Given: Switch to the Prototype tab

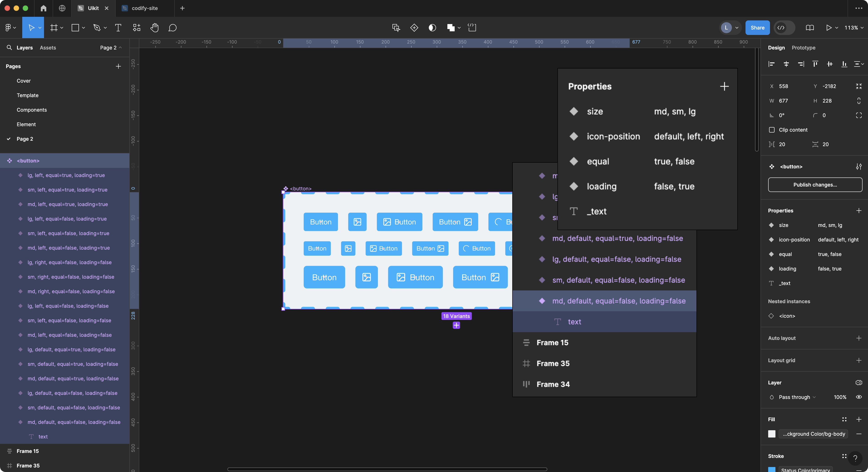Looking at the screenshot, I should point(803,47).
